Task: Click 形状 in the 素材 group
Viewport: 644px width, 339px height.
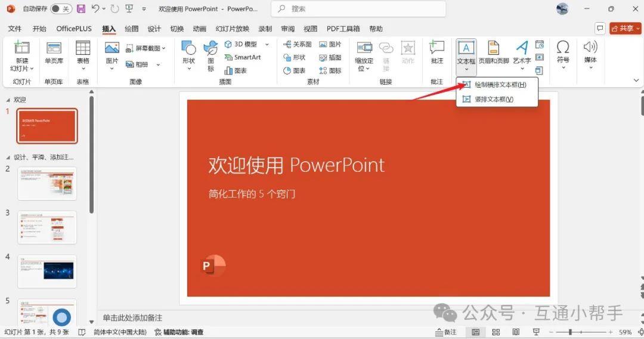Action: click(294, 57)
